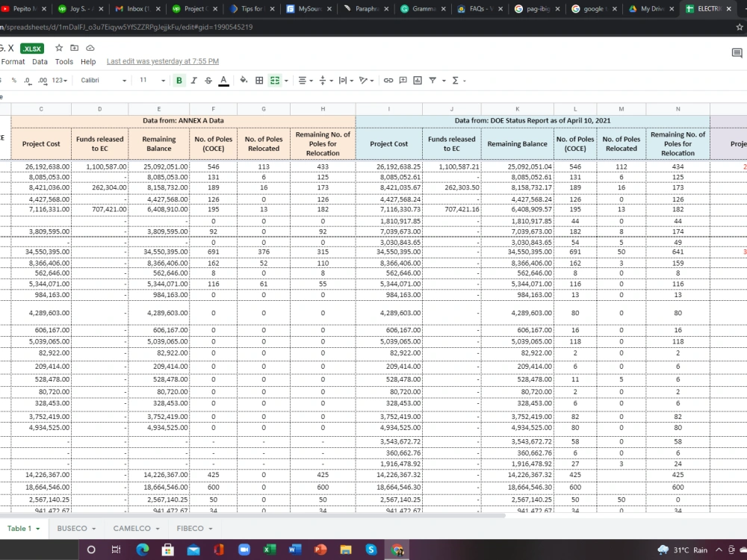Bookmark this page with the star icon

tap(740, 27)
